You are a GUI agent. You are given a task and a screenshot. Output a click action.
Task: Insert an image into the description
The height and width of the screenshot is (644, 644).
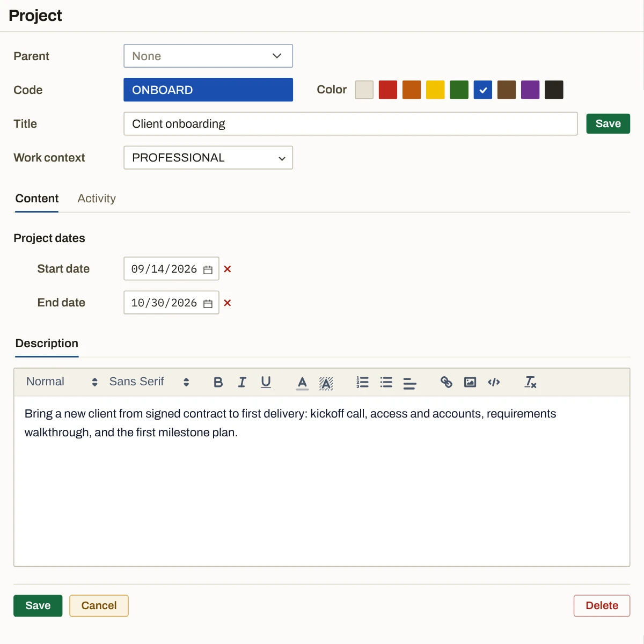[470, 382]
